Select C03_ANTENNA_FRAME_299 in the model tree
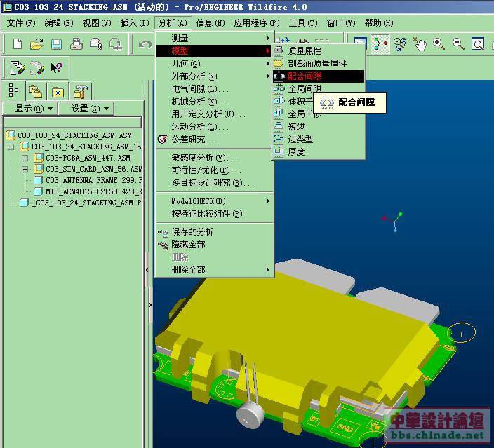Viewport: 494px width, 448px height. pos(88,180)
